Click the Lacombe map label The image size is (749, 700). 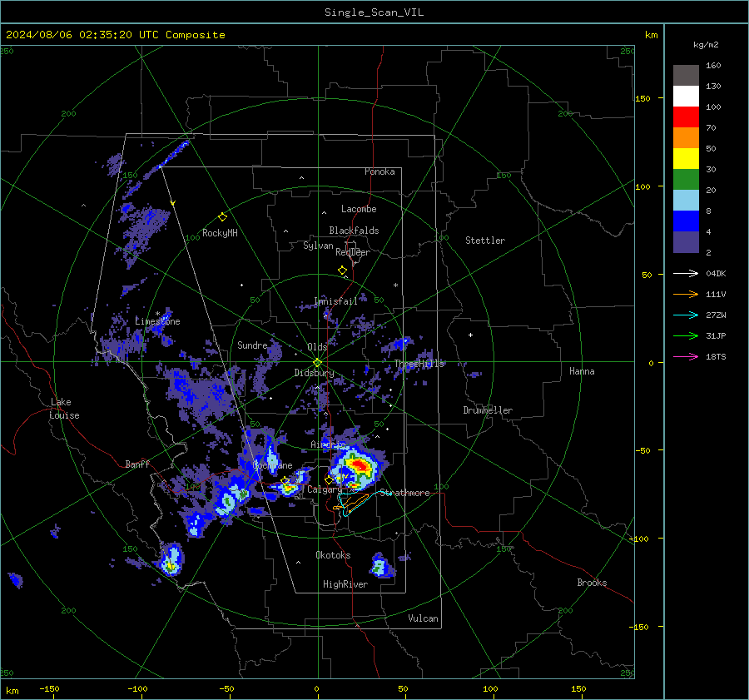point(359,209)
